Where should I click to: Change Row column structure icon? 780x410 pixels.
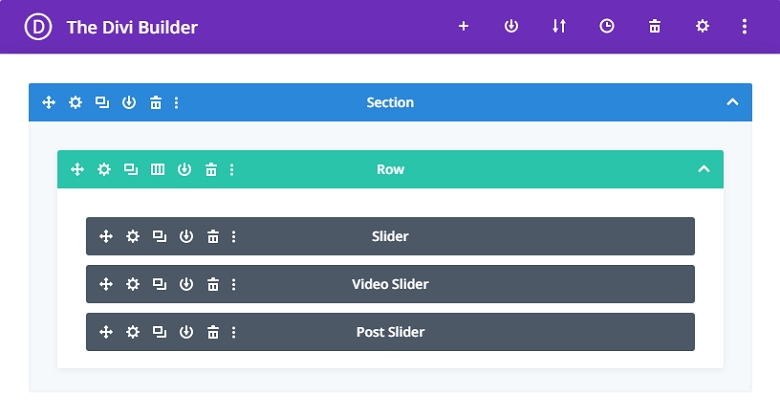158,169
